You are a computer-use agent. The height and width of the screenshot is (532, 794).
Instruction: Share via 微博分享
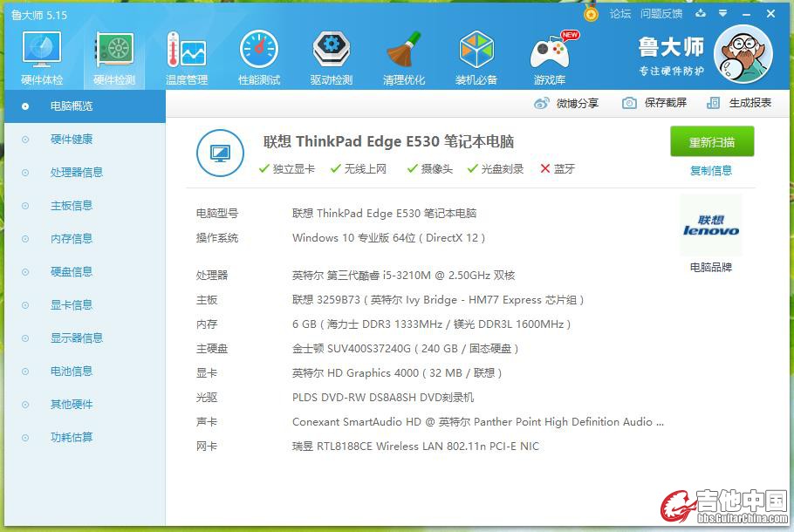(566, 103)
